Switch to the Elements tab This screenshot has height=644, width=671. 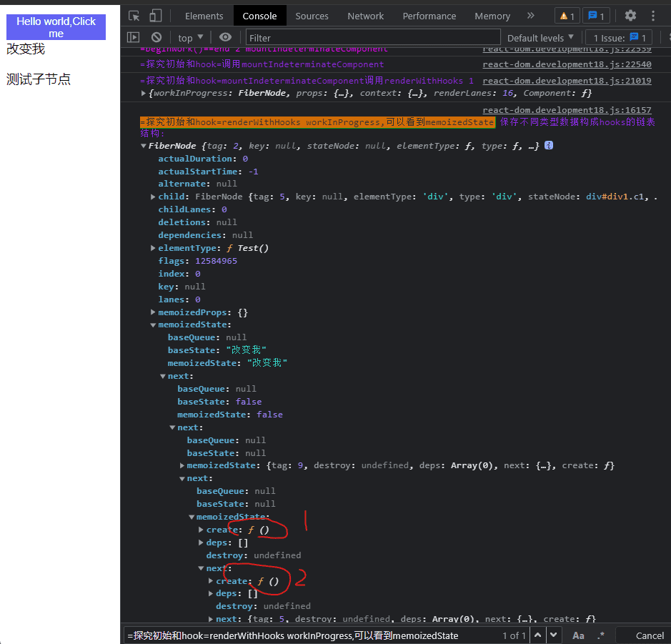click(204, 16)
